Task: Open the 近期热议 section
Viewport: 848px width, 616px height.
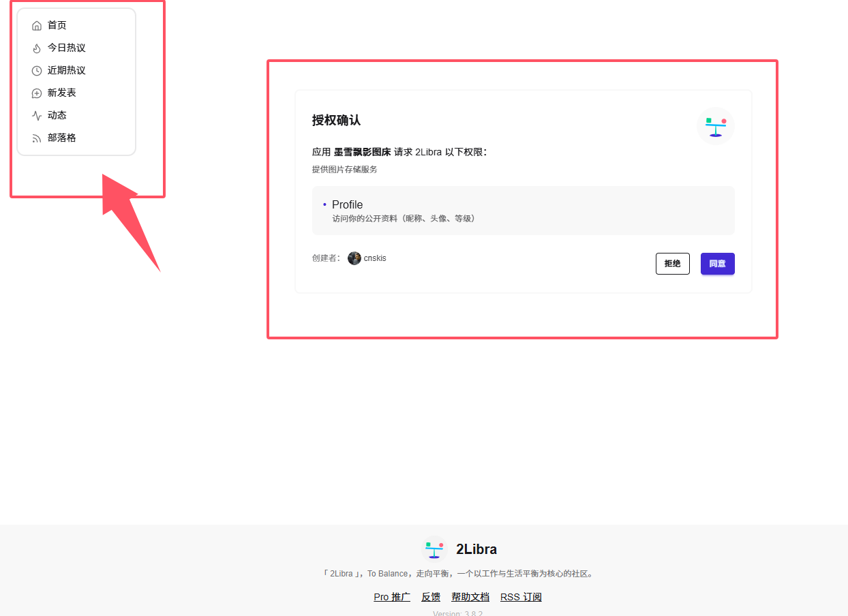Action: pos(76,70)
